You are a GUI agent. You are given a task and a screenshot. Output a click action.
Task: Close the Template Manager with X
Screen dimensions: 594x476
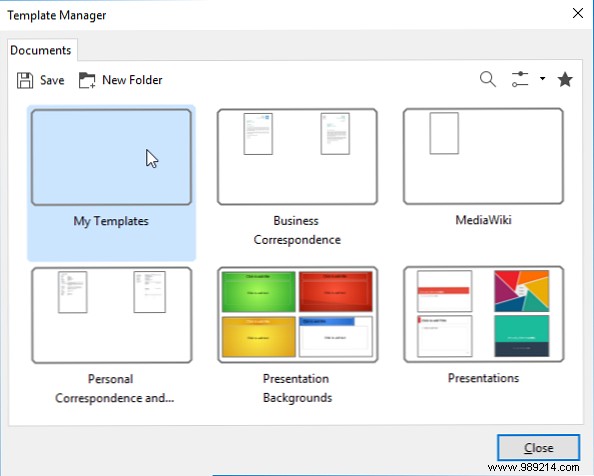pyautogui.click(x=578, y=13)
